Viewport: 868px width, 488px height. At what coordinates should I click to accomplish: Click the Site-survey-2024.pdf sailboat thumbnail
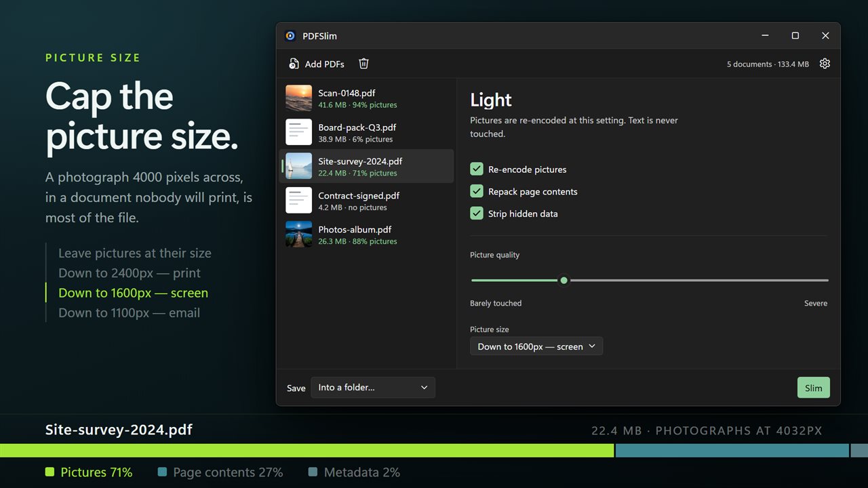coord(299,166)
